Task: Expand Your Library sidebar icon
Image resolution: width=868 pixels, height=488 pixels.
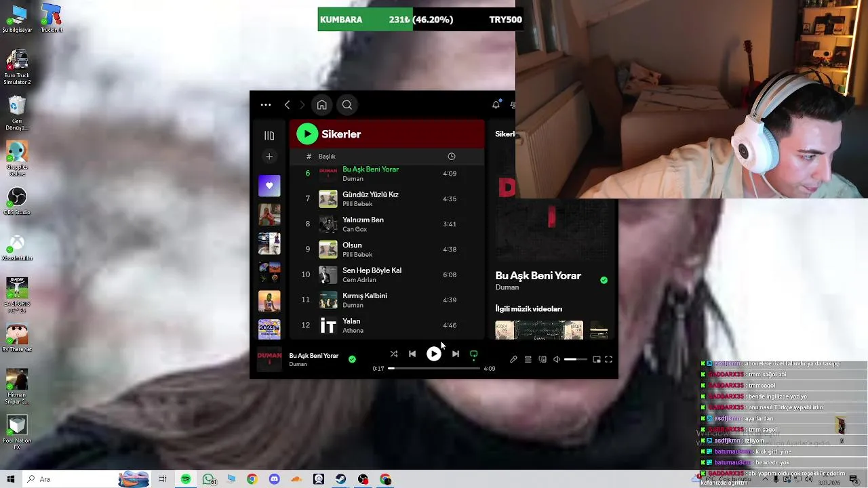Action: (269, 136)
